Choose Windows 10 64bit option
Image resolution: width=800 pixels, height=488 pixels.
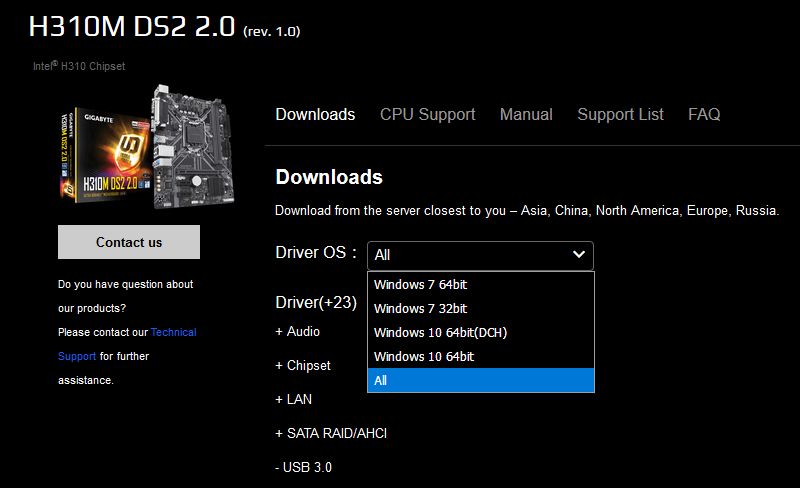(x=481, y=356)
